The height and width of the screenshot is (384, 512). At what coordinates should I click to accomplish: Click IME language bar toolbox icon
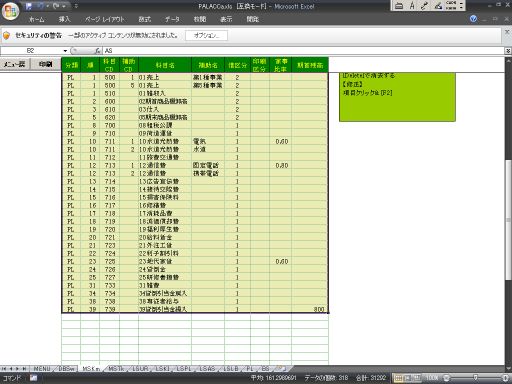click(399, 6)
